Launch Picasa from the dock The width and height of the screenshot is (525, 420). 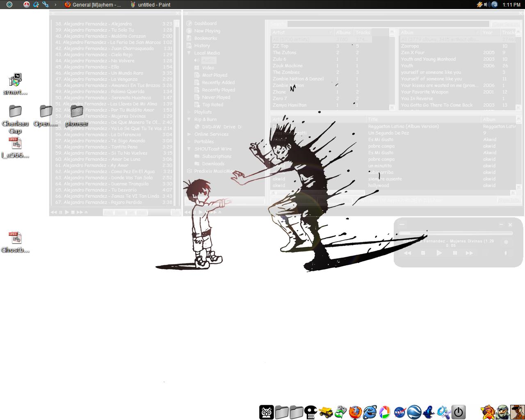pos(385,412)
